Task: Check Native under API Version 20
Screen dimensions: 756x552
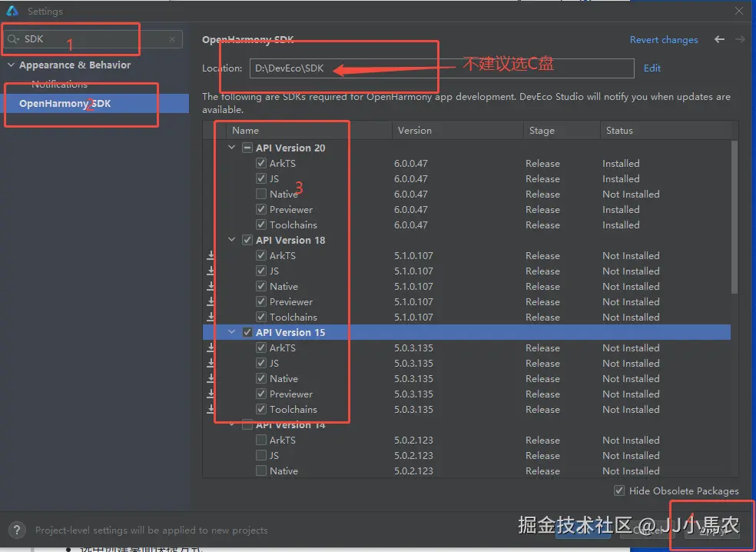Action: [x=261, y=194]
